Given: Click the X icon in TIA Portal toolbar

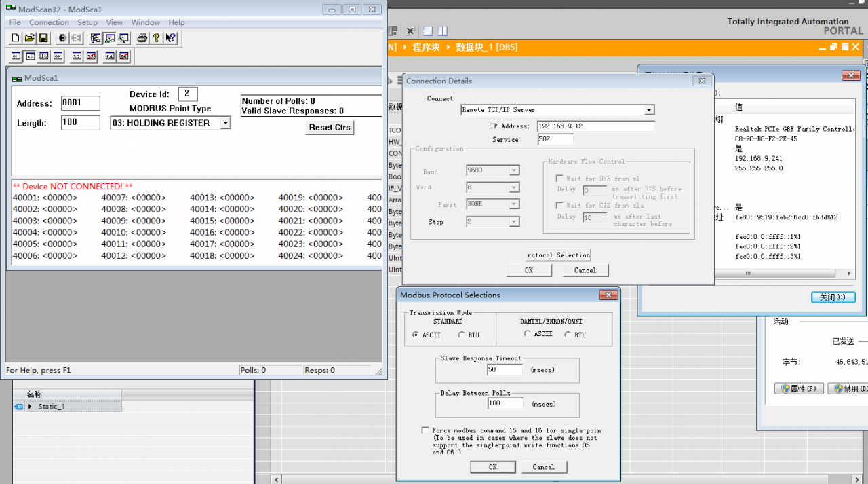Looking at the screenshot, I should [x=410, y=31].
